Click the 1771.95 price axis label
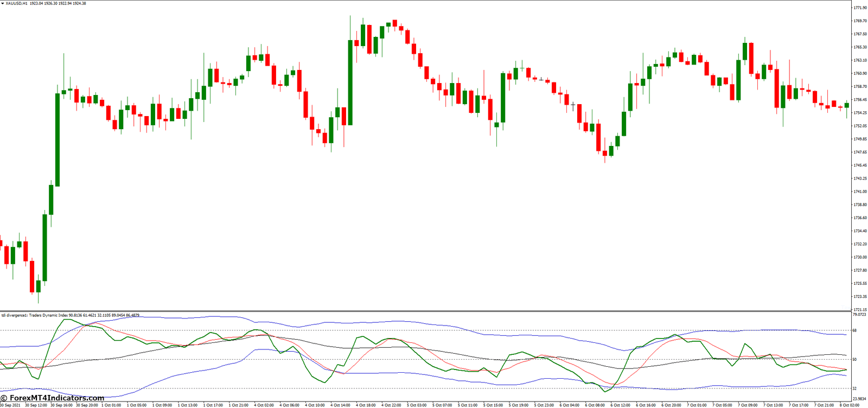This screenshot has height=408, width=868. click(x=860, y=8)
